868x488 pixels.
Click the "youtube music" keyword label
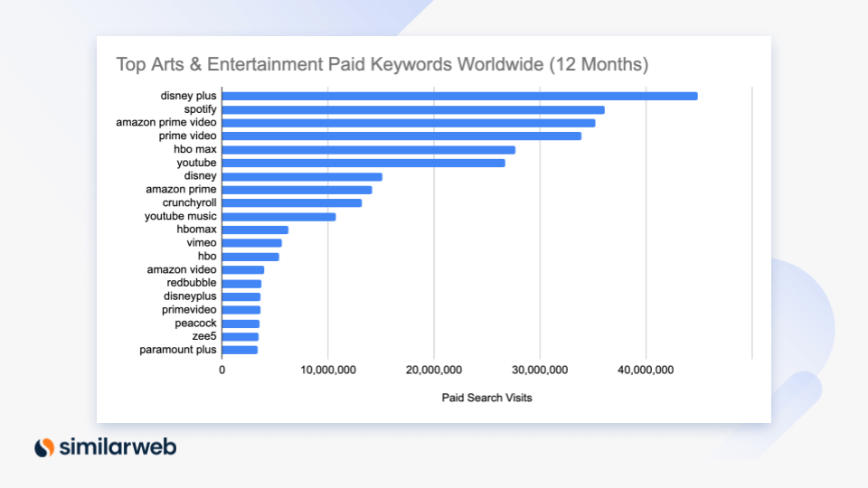(181, 216)
